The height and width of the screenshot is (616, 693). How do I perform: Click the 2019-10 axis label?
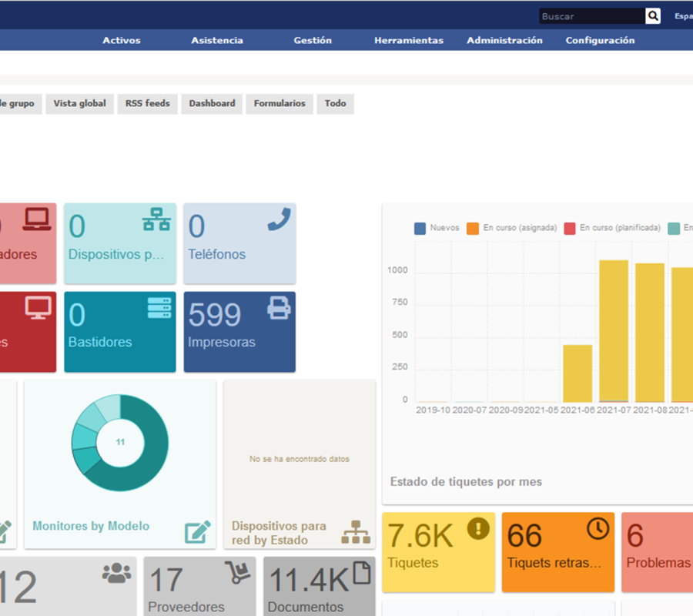tap(433, 410)
